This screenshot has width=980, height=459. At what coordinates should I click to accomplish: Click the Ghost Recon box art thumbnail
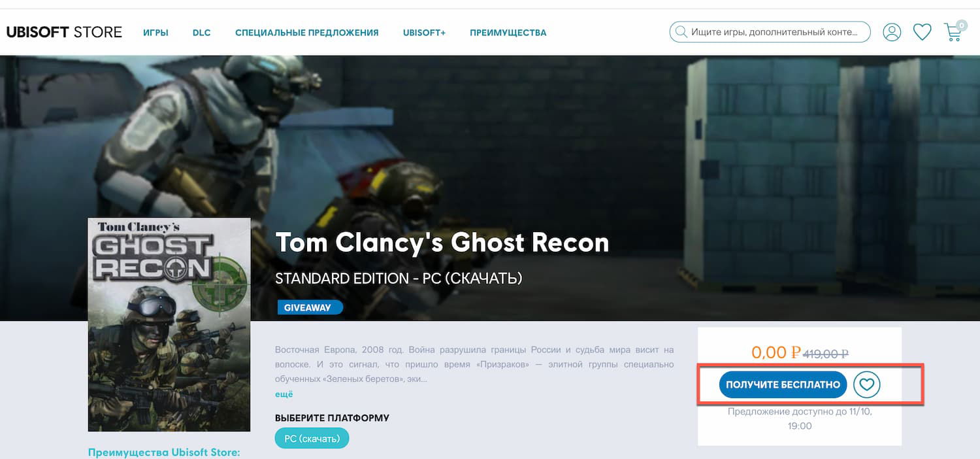click(x=169, y=324)
